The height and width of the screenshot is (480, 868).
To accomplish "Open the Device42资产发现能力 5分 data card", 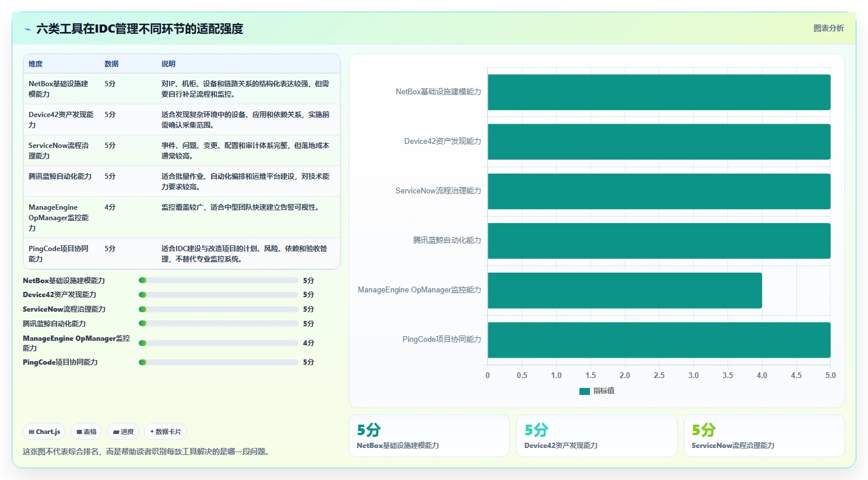I will point(597,436).
